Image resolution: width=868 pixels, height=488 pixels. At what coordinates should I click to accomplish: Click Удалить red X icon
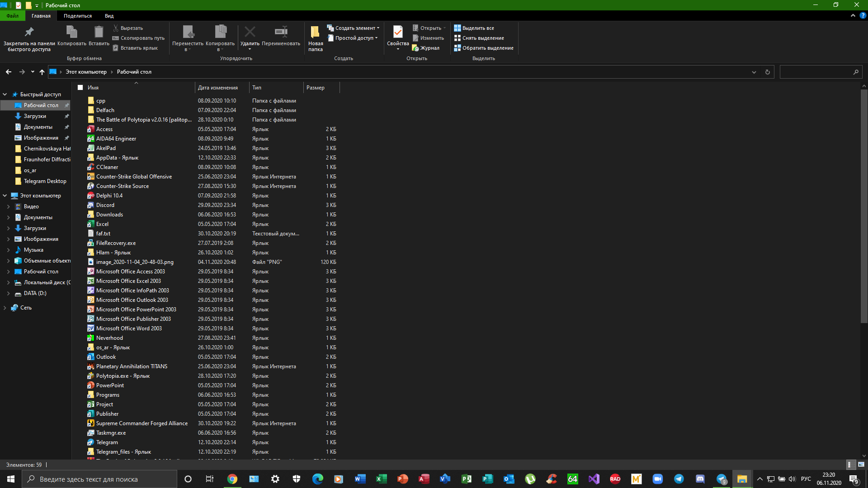250,32
